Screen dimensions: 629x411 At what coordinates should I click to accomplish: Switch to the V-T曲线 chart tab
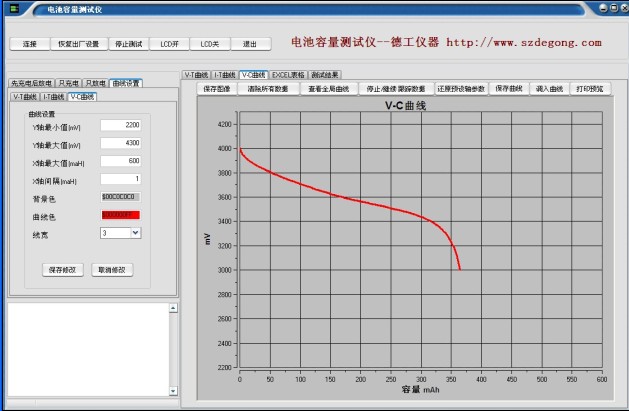(196, 75)
